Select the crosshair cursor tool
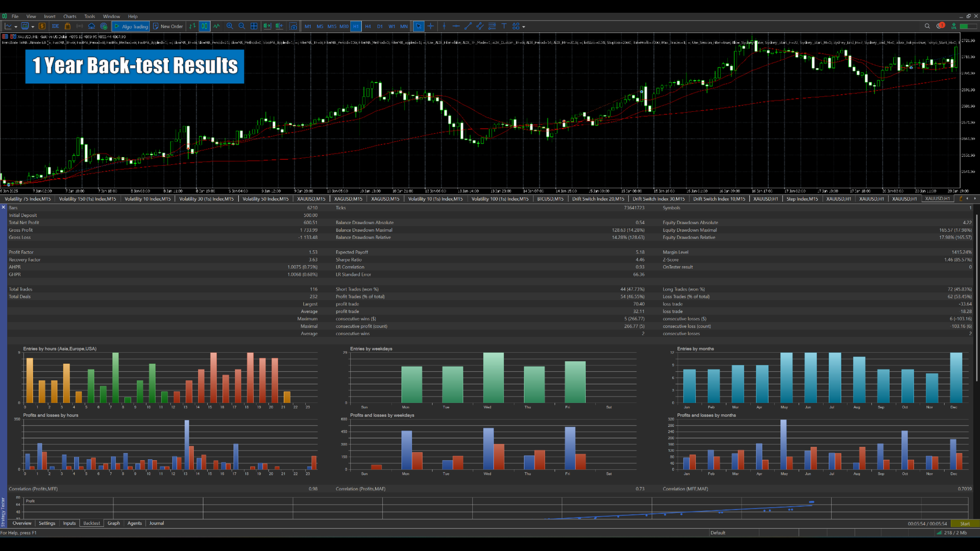The height and width of the screenshot is (551, 980). coord(431,26)
